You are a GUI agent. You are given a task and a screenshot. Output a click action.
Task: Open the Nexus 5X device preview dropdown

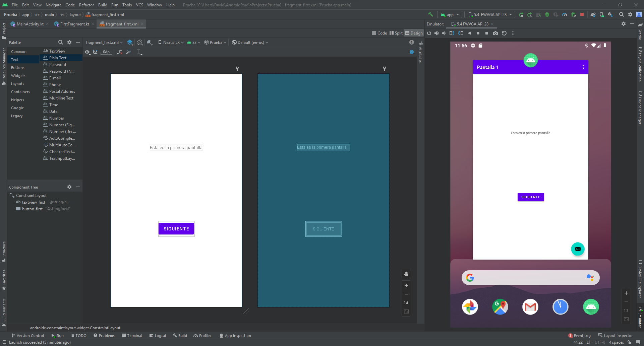(171, 42)
